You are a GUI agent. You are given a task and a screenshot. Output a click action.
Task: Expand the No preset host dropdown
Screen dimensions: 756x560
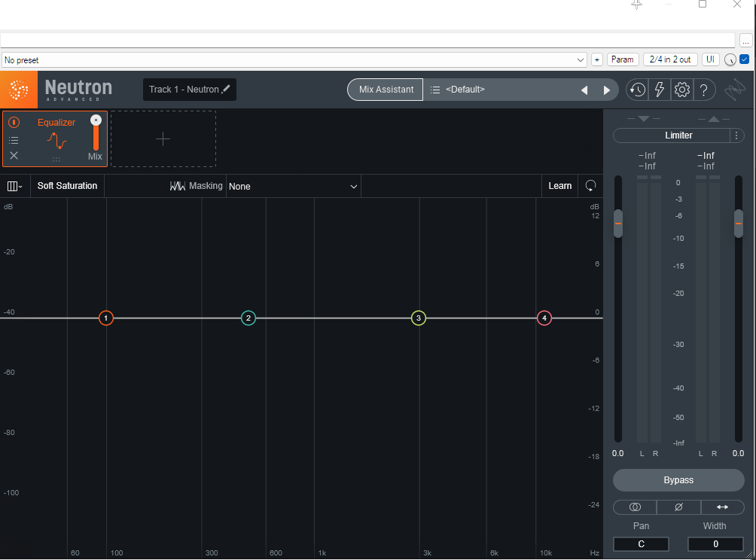pos(294,60)
